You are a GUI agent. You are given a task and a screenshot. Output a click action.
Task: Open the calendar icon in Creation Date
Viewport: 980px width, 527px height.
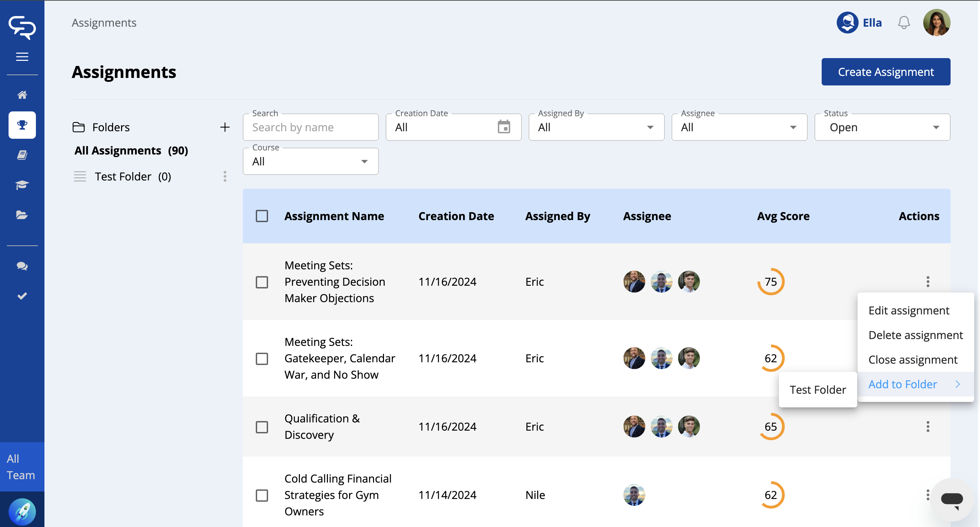click(x=504, y=127)
